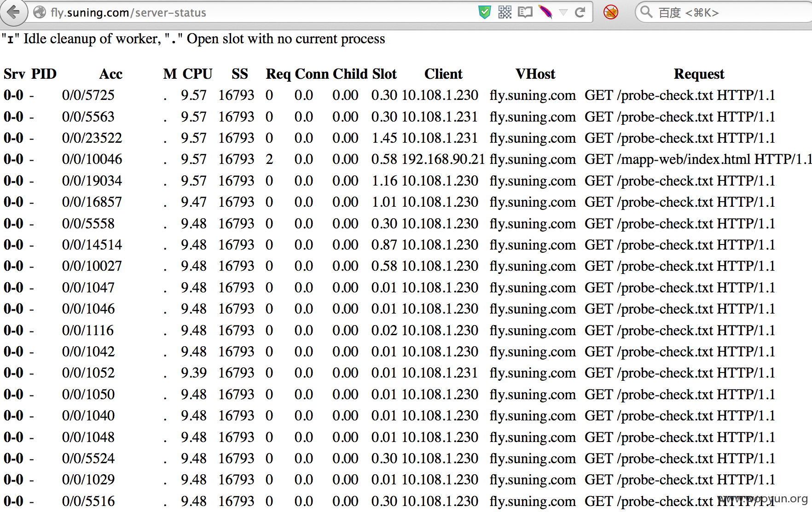812x512 pixels.
Task: Select the Acc value 0/0/1042
Action: click(x=88, y=352)
